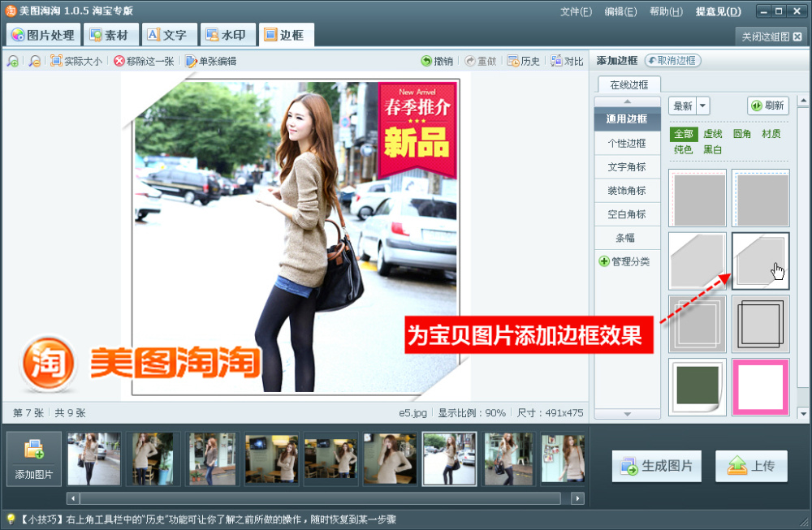Compare before and after with 对比
This screenshot has height=530, width=812.
click(x=567, y=61)
